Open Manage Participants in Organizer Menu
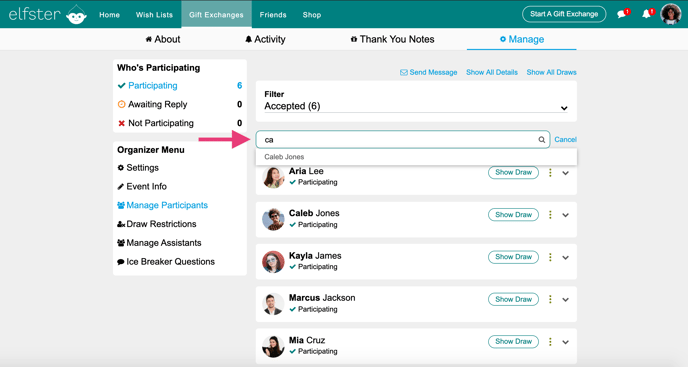 [x=162, y=205]
